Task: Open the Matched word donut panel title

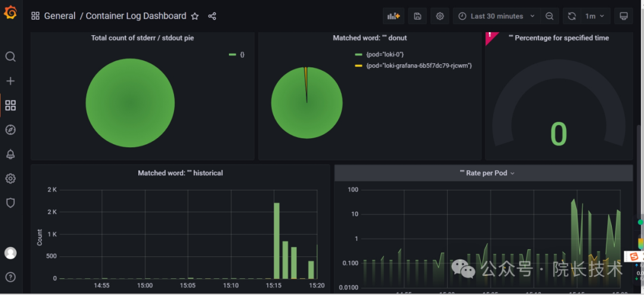Action: pyautogui.click(x=370, y=38)
